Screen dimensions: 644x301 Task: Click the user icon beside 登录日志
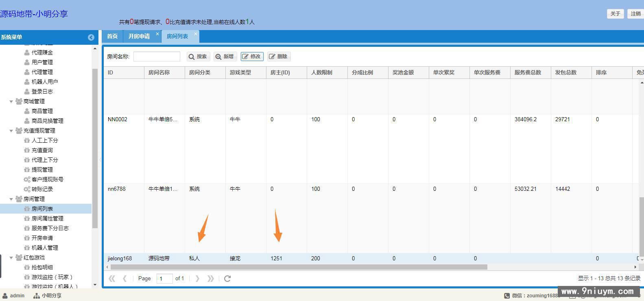[27, 92]
